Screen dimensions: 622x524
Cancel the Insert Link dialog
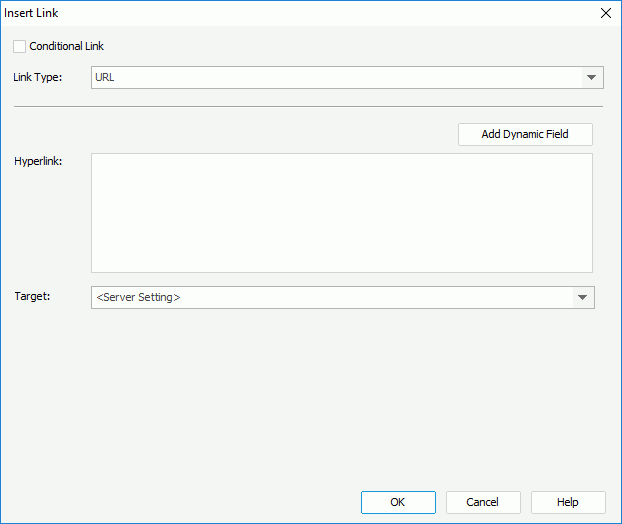[x=483, y=502]
